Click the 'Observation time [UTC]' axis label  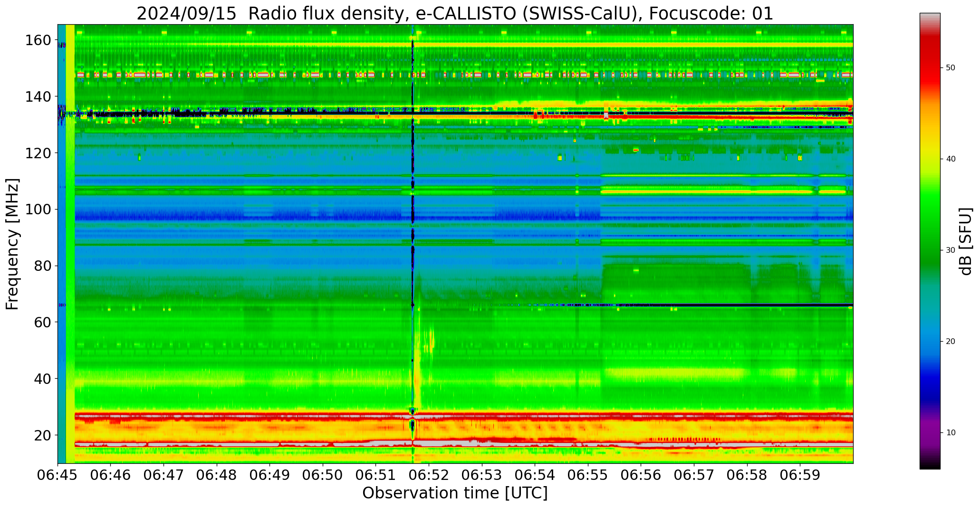455,493
